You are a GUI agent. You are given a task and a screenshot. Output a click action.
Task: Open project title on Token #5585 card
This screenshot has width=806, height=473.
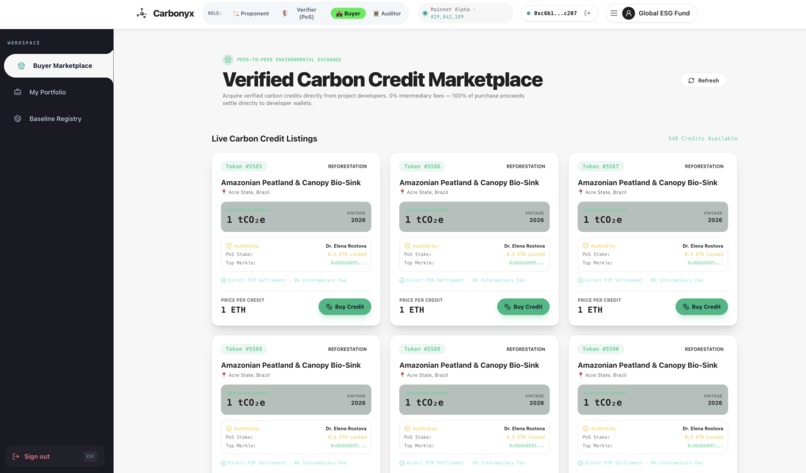point(291,183)
